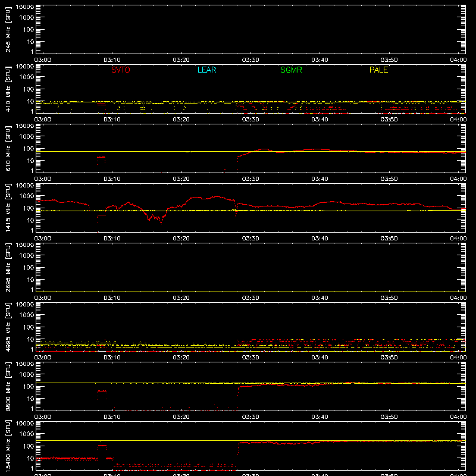Select the 610 MHz [SFU] axis label
Viewport: 476px width, 476px height.
coord(8,149)
